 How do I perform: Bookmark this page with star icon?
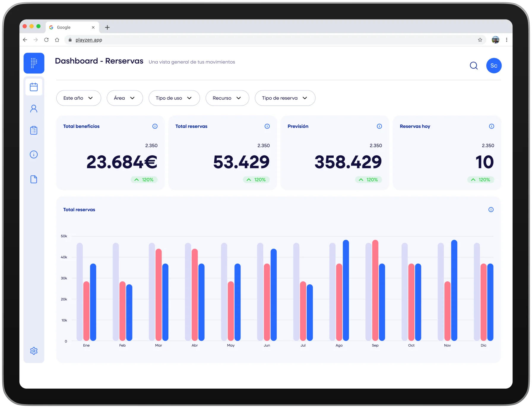(480, 40)
